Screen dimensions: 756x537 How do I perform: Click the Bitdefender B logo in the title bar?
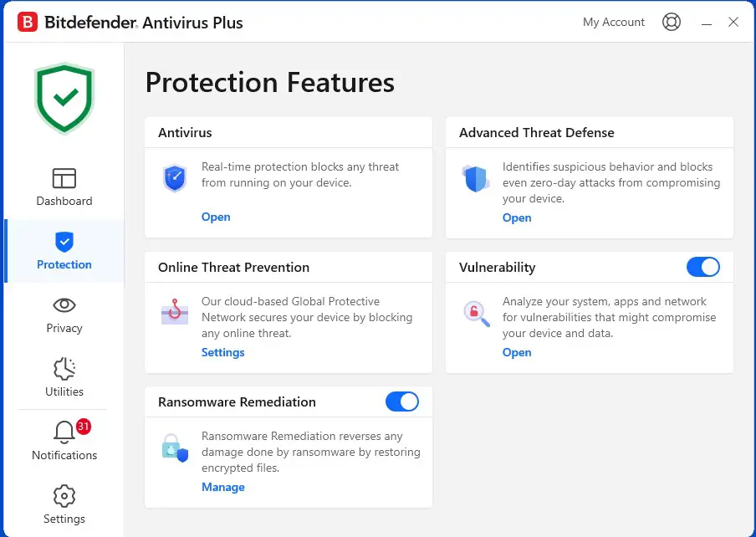[27, 21]
